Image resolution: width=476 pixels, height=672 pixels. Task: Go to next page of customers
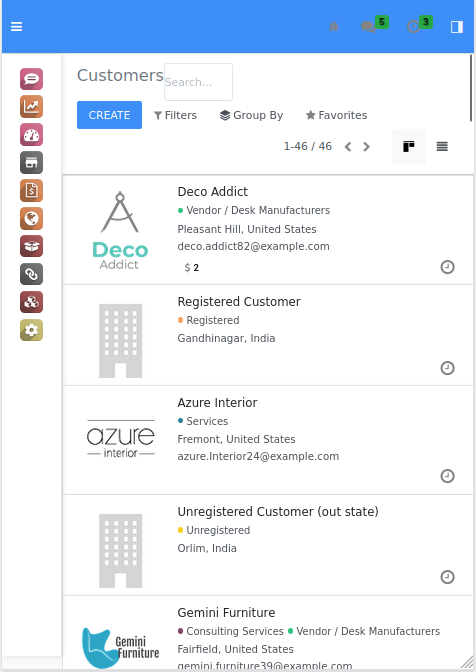click(x=366, y=147)
